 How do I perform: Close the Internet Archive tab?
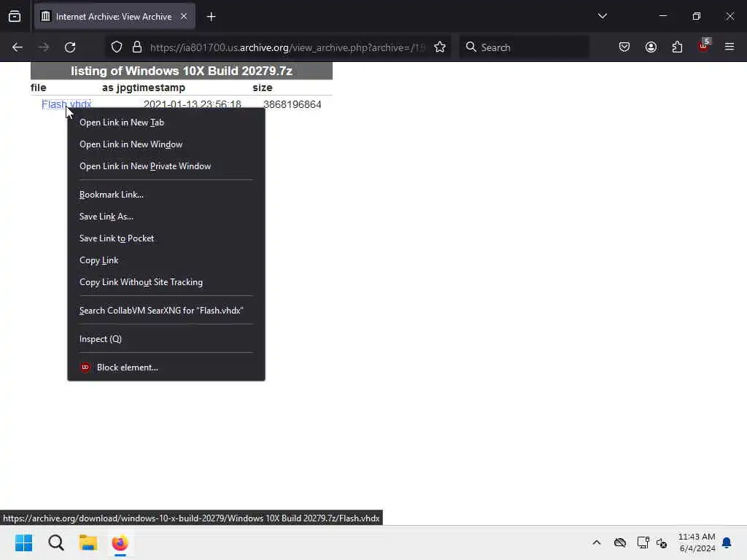pyautogui.click(x=183, y=16)
